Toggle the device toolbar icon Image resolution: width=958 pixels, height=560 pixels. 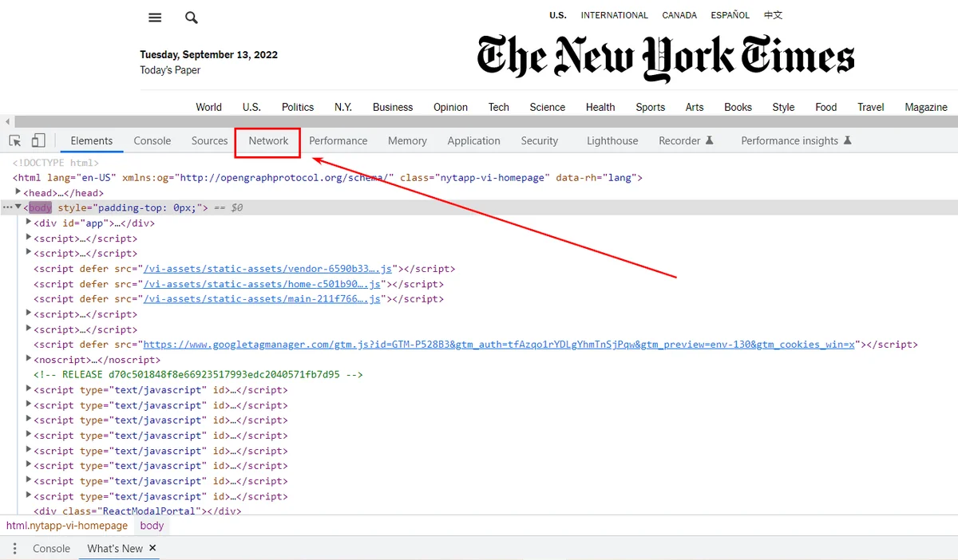pyautogui.click(x=38, y=141)
